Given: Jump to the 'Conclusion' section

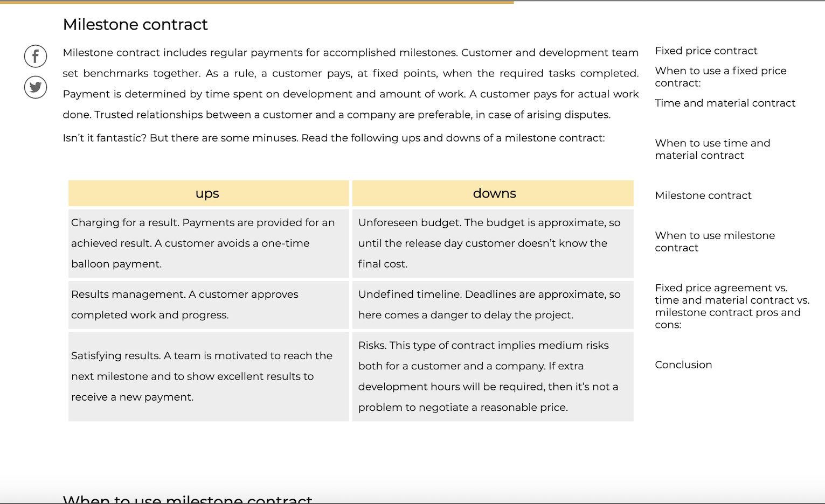Looking at the screenshot, I should point(683,365).
